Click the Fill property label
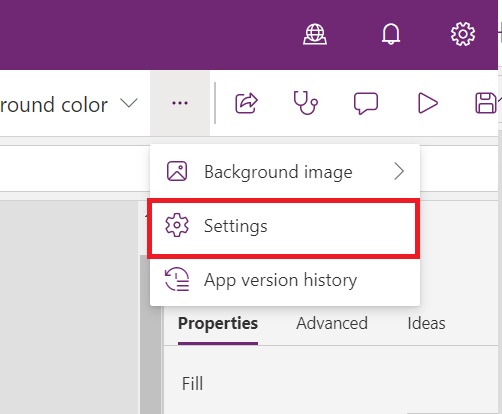The image size is (502, 414). click(x=192, y=383)
